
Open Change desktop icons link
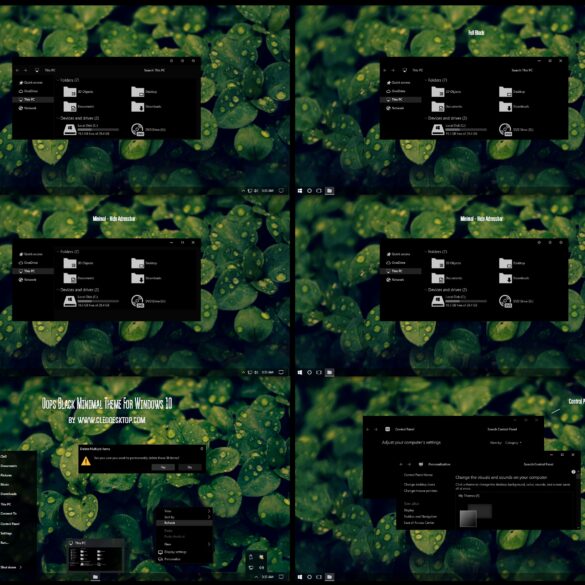point(419,485)
